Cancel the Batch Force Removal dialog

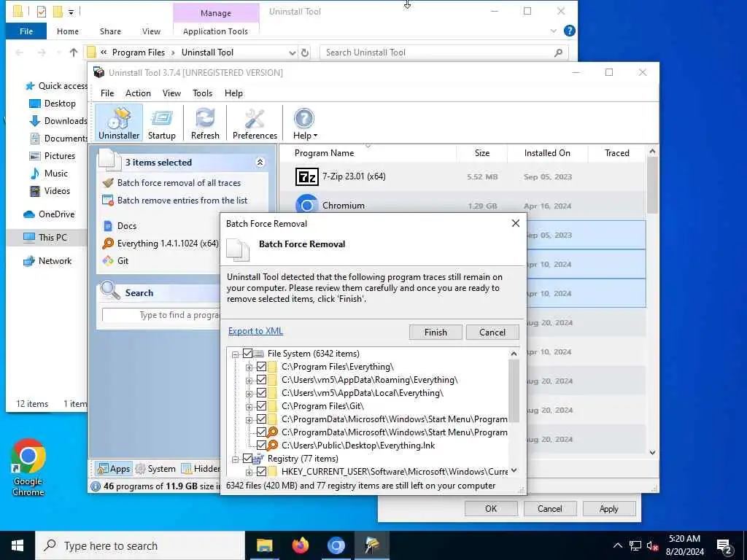pos(492,332)
